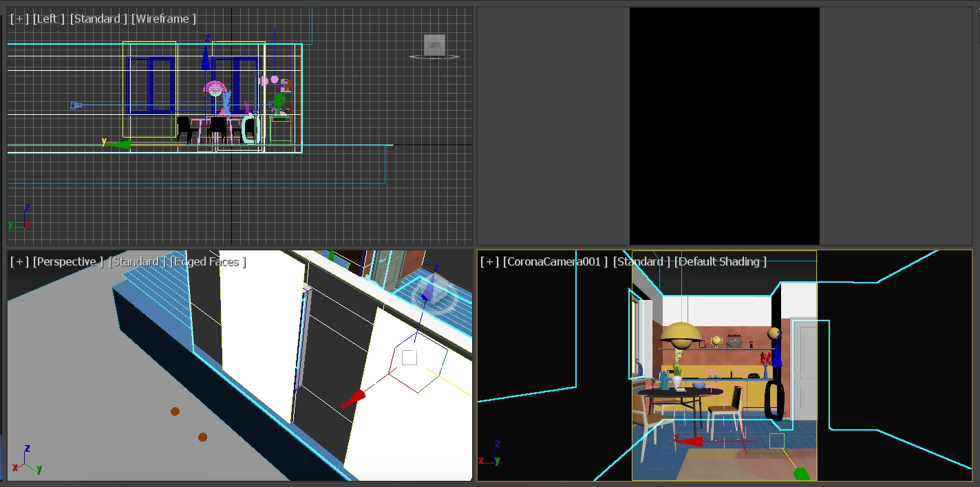Select the blue Z-axis gizmo arrow in Left viewport

[x=206, y=59]
